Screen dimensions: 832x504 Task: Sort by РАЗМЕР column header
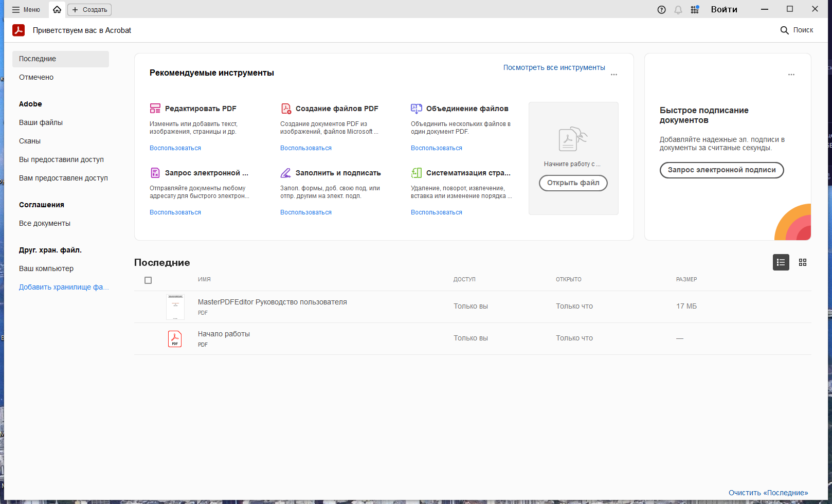[x=686, y=279]
